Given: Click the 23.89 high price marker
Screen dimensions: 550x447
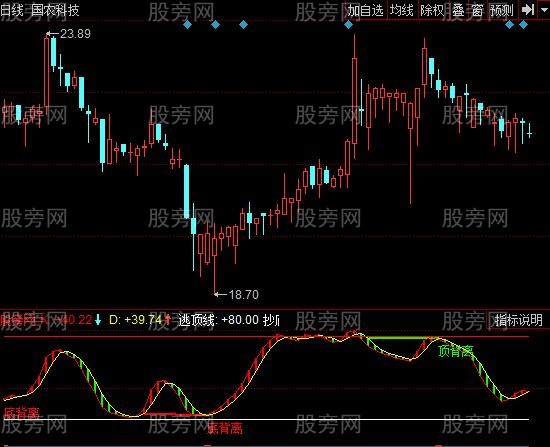Looking at the screenshot, I should coord(75,34).
